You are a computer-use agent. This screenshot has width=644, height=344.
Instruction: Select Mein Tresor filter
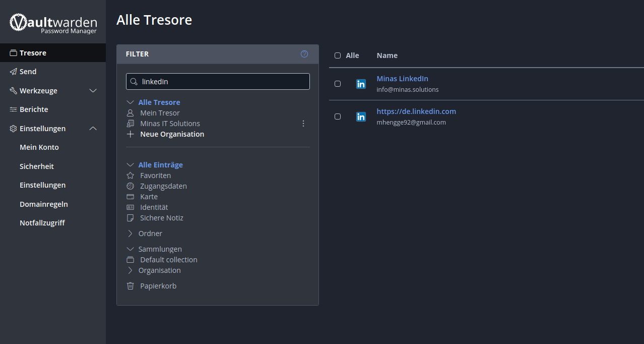[160, 113]
